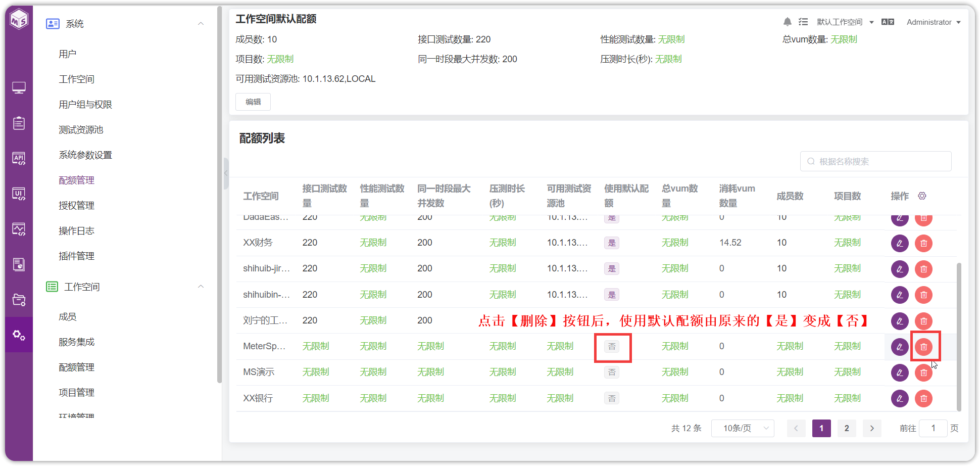Select page 1 in pagination
The image size is (980, 466).
(x=821, y=428)
